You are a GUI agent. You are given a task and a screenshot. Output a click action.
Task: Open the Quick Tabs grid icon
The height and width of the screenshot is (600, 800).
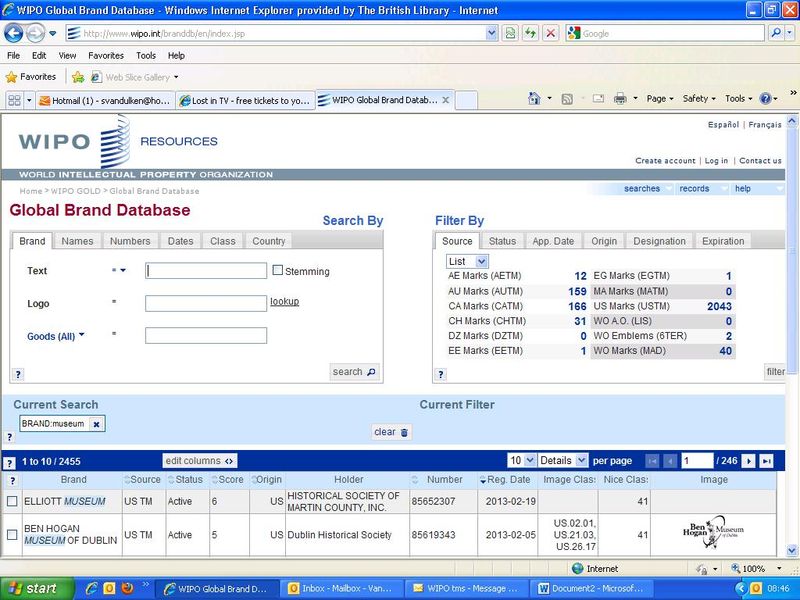coord(14,101)
